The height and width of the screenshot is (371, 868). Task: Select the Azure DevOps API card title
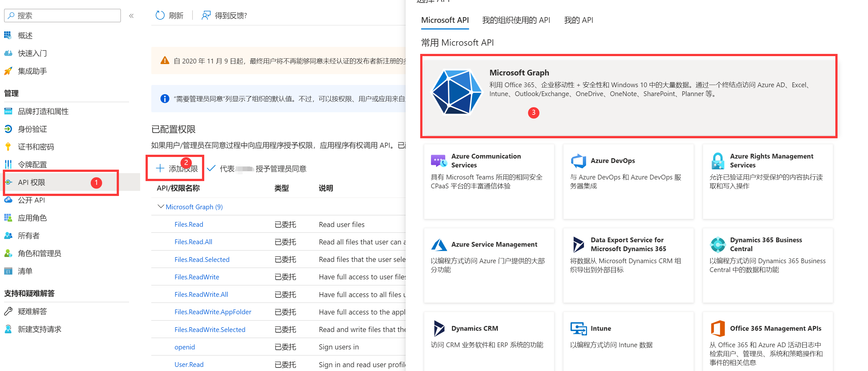[613, 161]
